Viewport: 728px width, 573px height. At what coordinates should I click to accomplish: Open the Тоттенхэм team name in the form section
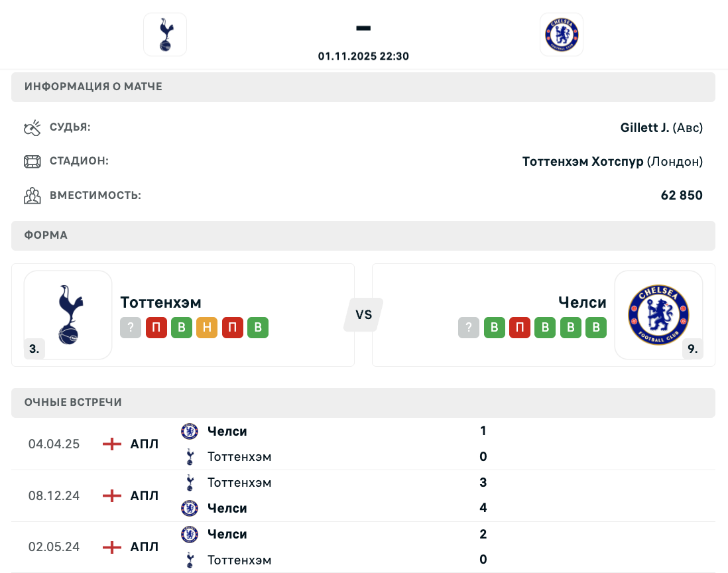point(160,302)
